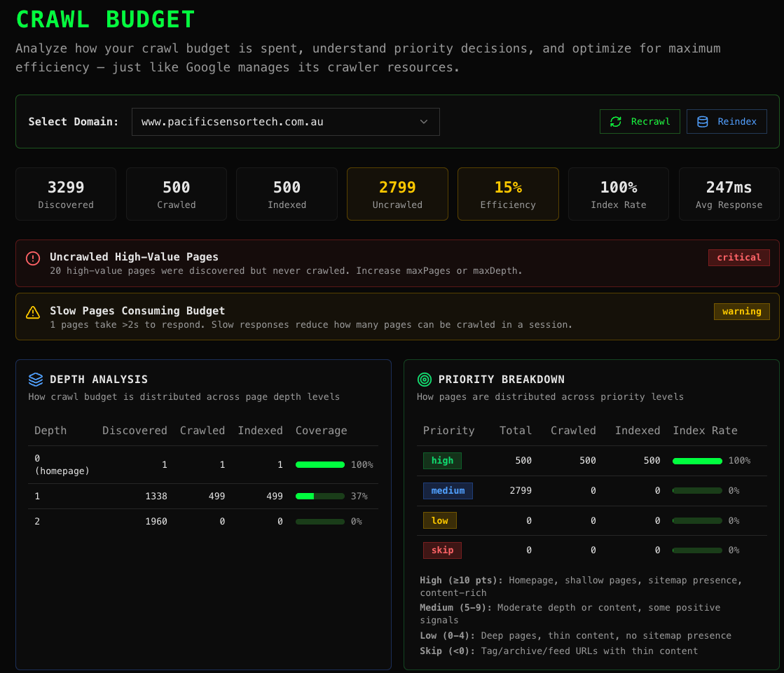Image resolution: width=784 pixels, height=673 pixels.
Task: Select the 100% Index Rate card
Action: [619, 194]
